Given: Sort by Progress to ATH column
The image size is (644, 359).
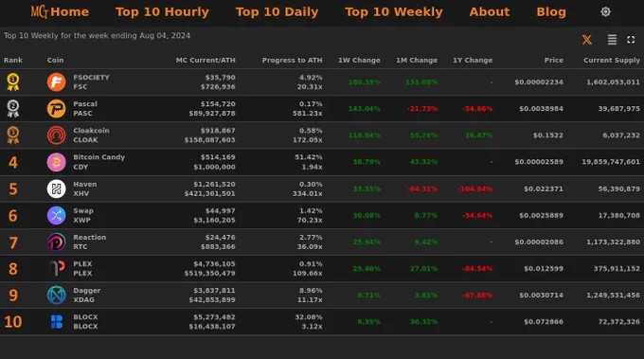Looking at the screenshot, I should pos(292,60).
